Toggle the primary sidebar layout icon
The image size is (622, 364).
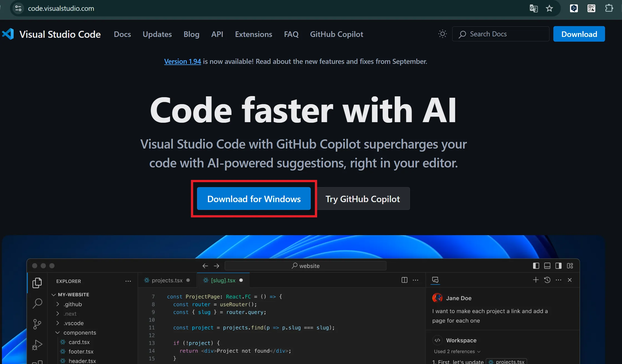click(x=536, y=266)
